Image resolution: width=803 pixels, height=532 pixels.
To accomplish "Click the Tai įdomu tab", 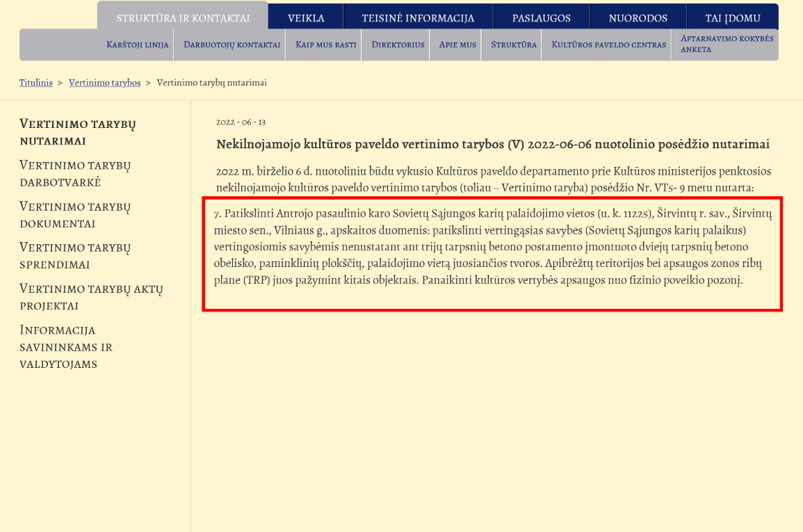I will tap(731, 18).
